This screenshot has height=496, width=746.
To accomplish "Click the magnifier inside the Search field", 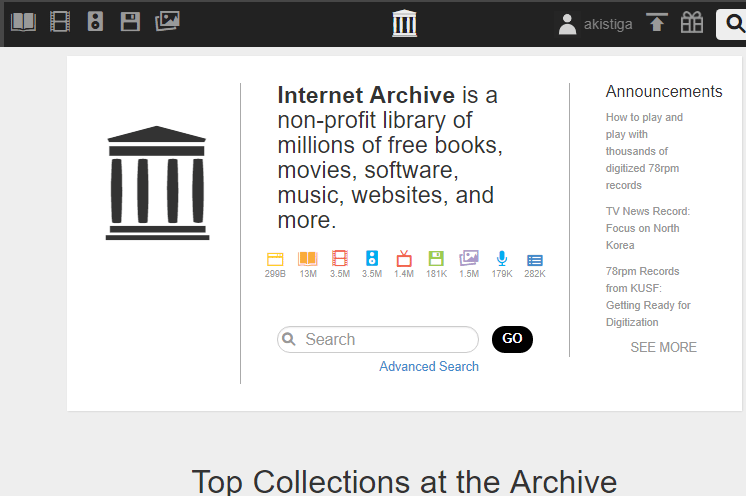I will point(288,339).
